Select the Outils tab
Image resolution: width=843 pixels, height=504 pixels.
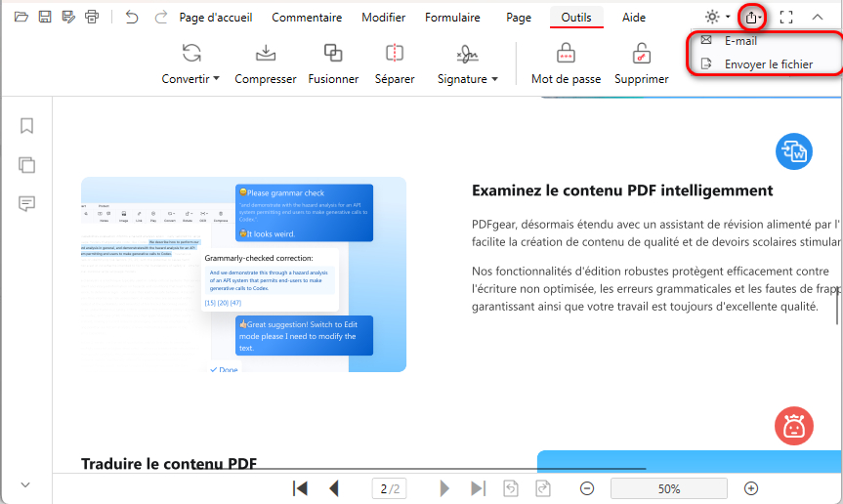(x=575, y=18)
